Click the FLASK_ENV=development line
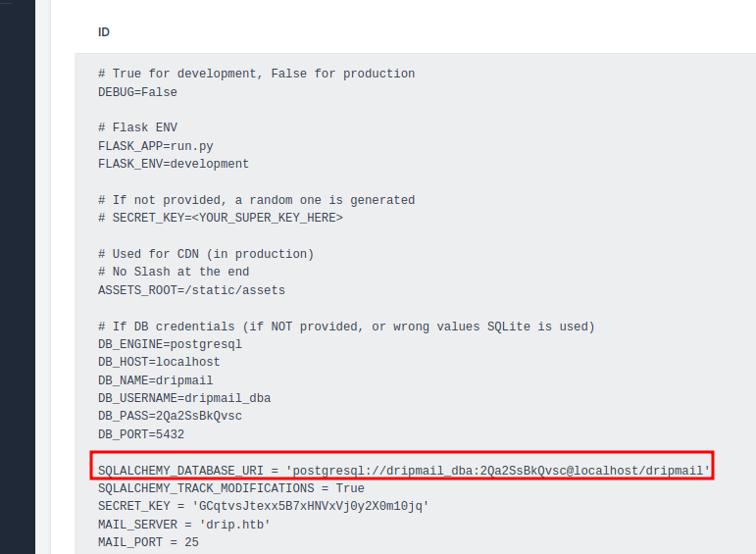 pos(174,164)
